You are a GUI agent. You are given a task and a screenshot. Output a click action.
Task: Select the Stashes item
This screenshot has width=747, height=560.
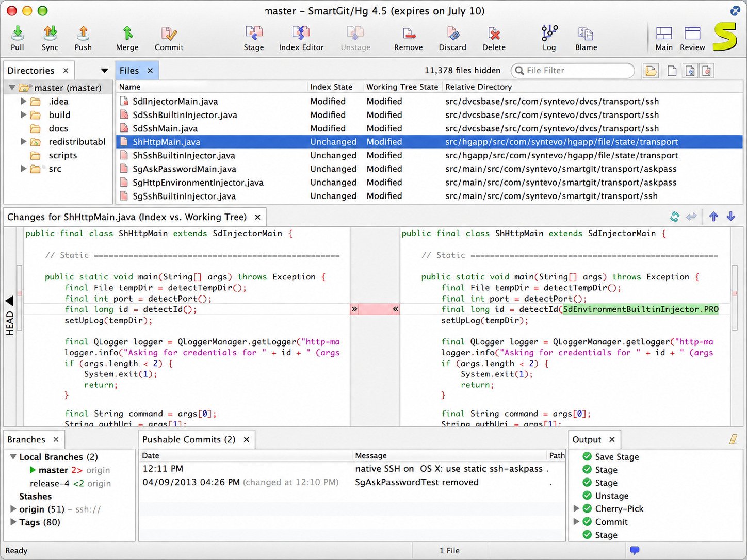pos(35,496)
